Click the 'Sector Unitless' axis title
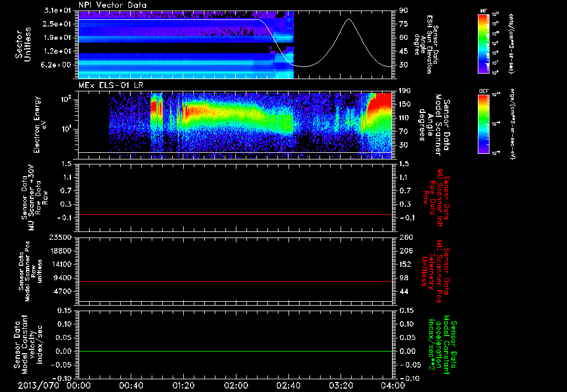 point(23,44)
